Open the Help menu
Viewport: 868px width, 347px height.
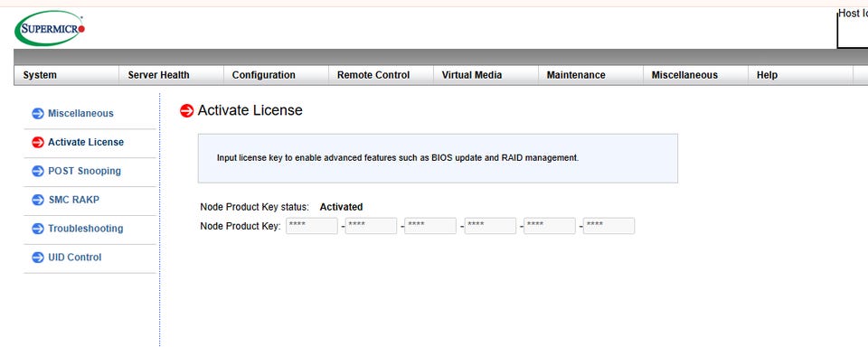tap(767, 75)
